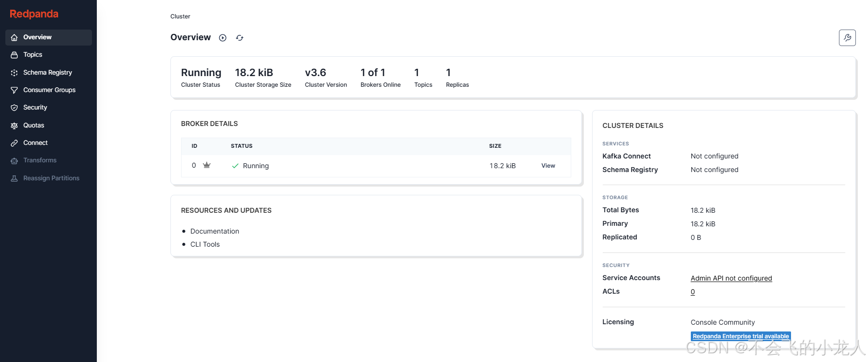Open Topics in the sidebar
This screenshot has width=868, height=362.
point(48,55)
